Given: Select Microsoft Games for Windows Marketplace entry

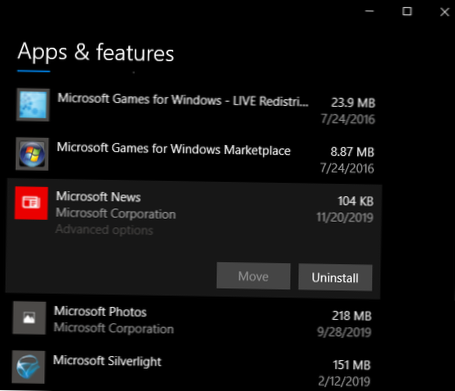Looking at the screenshot, I should coord(196,154).
